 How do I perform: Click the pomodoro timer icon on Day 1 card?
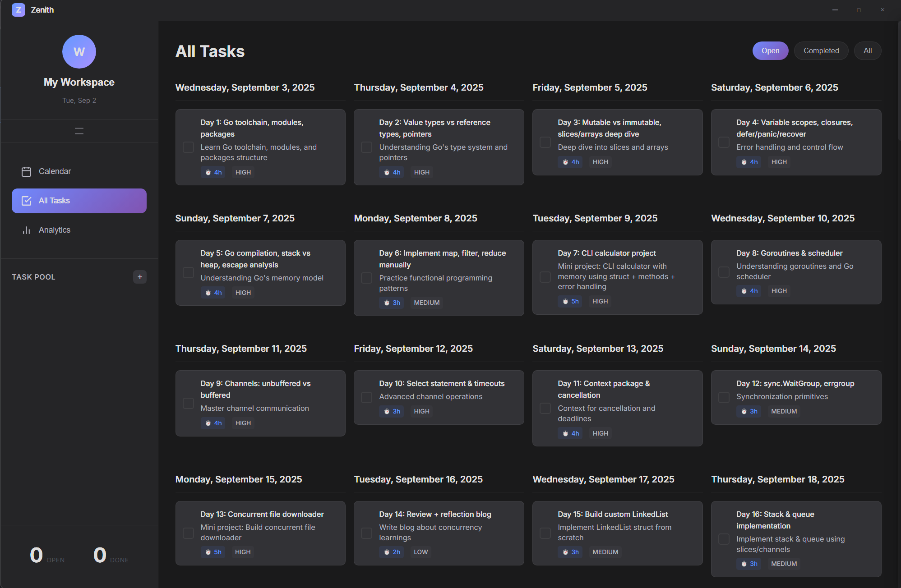pos(208,172)
